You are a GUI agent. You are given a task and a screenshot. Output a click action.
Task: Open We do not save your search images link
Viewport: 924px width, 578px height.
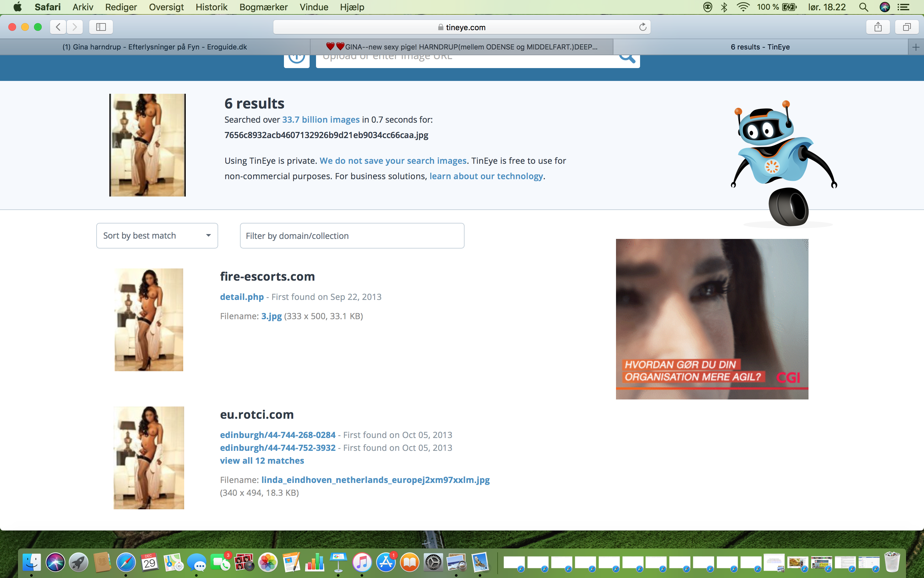[393, 161]
